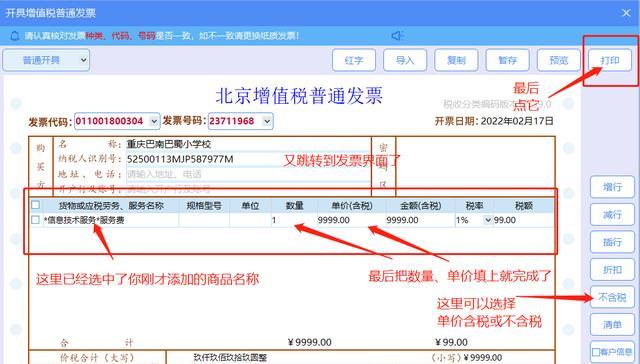640x364 pixels.
Task: Check the 信息技术服务 row checkbox
Action: tap(36, 220)
